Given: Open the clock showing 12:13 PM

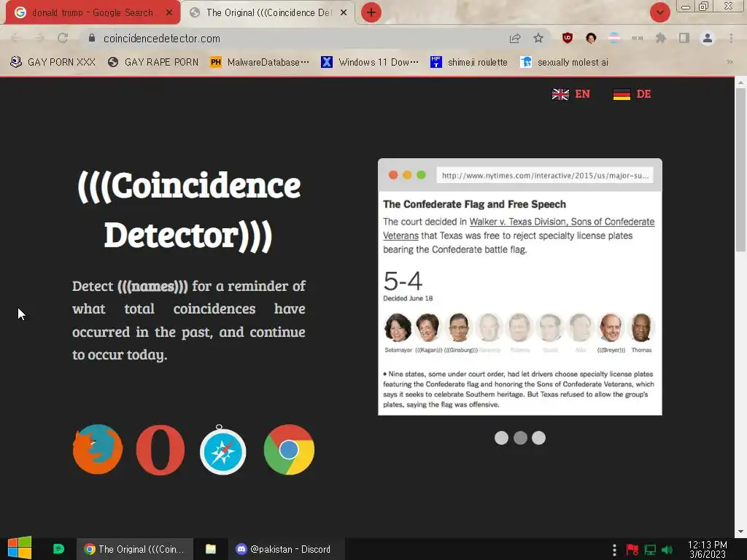Looking at the screenshot, I should click(708, 549).
